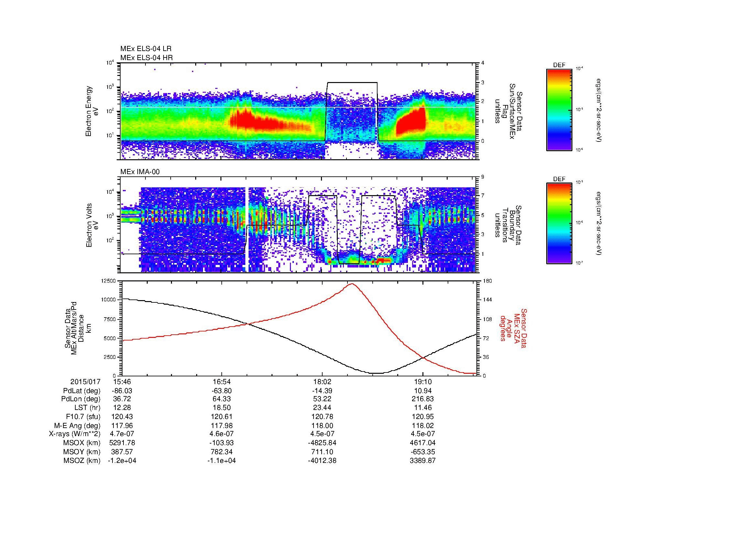Click the 'F10.7 (sfu)' row label
The width and height of the screenshot is (756, 534).
[x=83, y=417]
